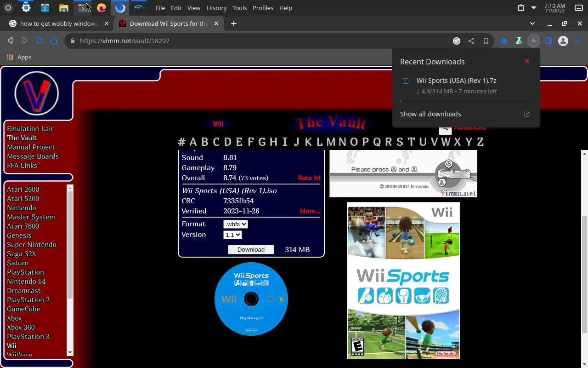Click the Google icon in the address bar
This screenshot has height=368, width=588.
tap(457, 41)
